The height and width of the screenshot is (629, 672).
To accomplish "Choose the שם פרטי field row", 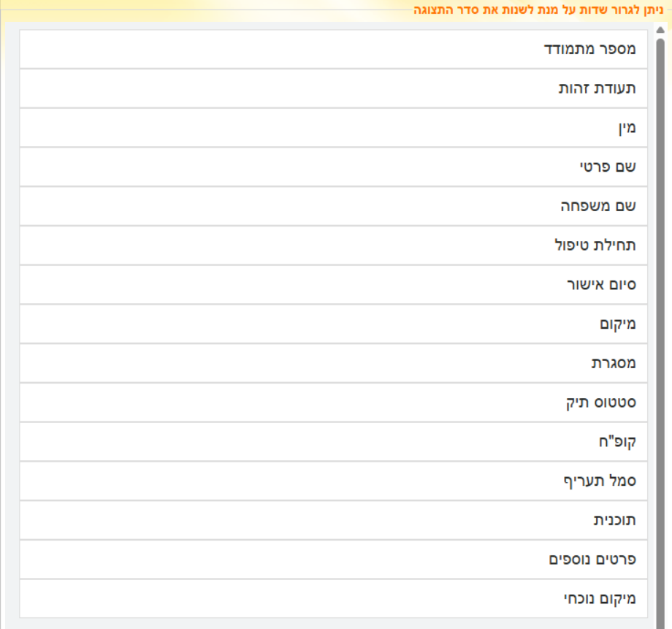I will 333,167.
